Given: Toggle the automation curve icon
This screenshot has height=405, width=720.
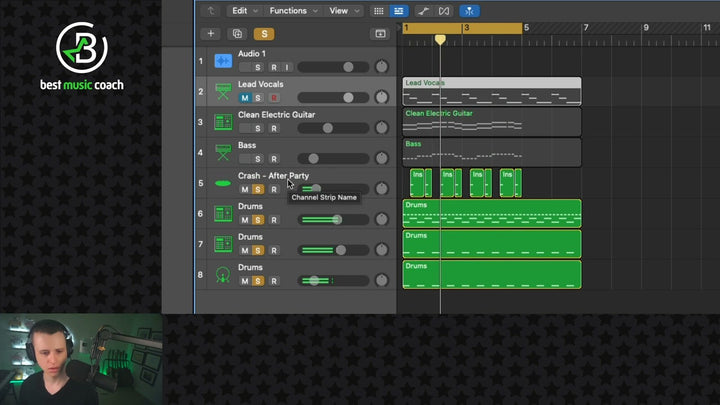Looking at the screenshot, I should (x=423, y=11).
